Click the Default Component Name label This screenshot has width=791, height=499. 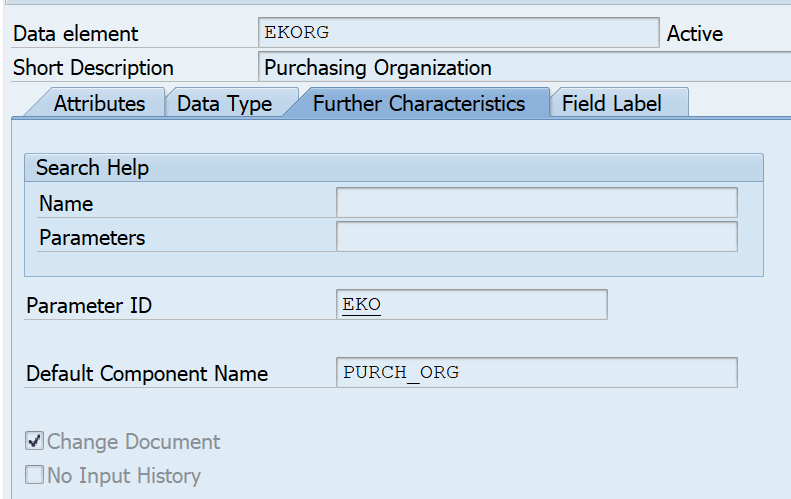pyautogui.click(x=147, y=374)
